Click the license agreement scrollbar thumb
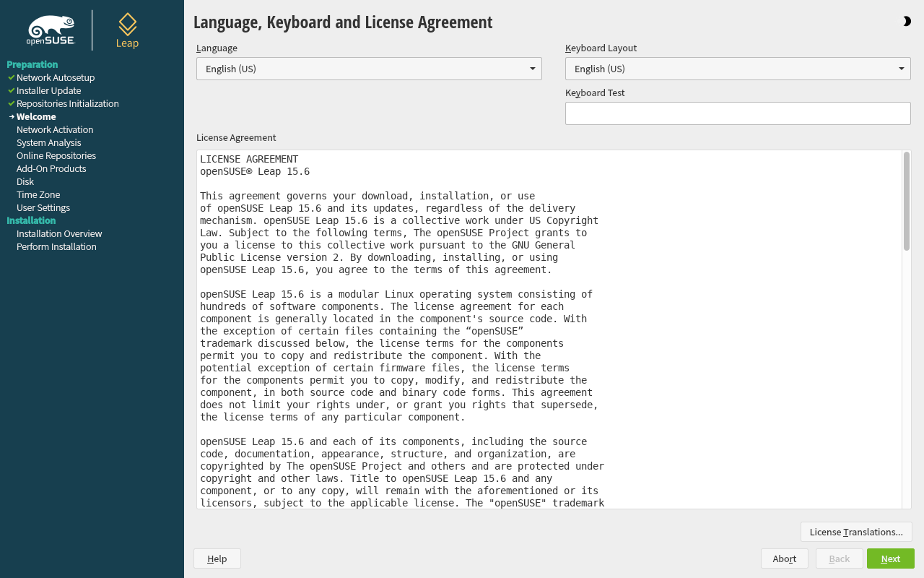The image size is (924, 578). (907, 202)
